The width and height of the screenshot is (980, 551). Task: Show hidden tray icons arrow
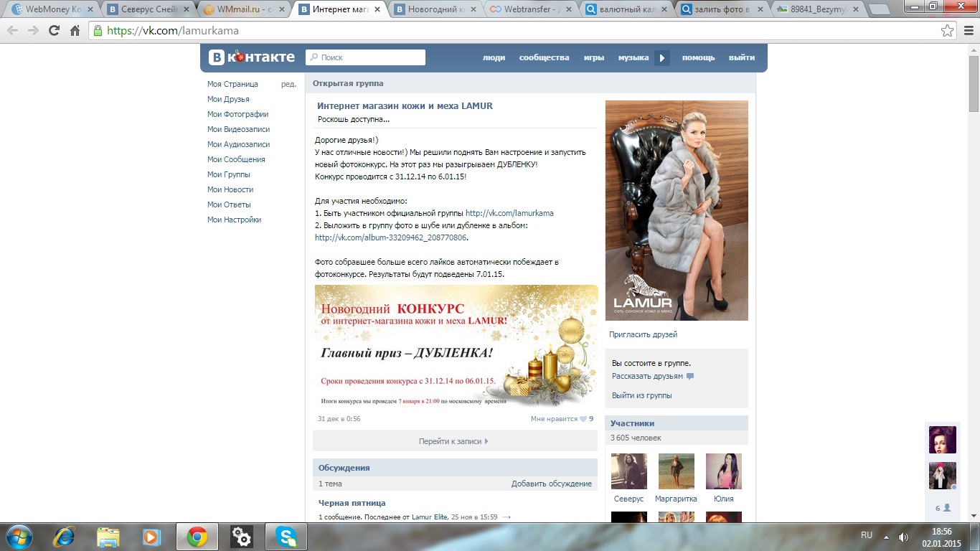pyautogui.click(x=887, y=537)
